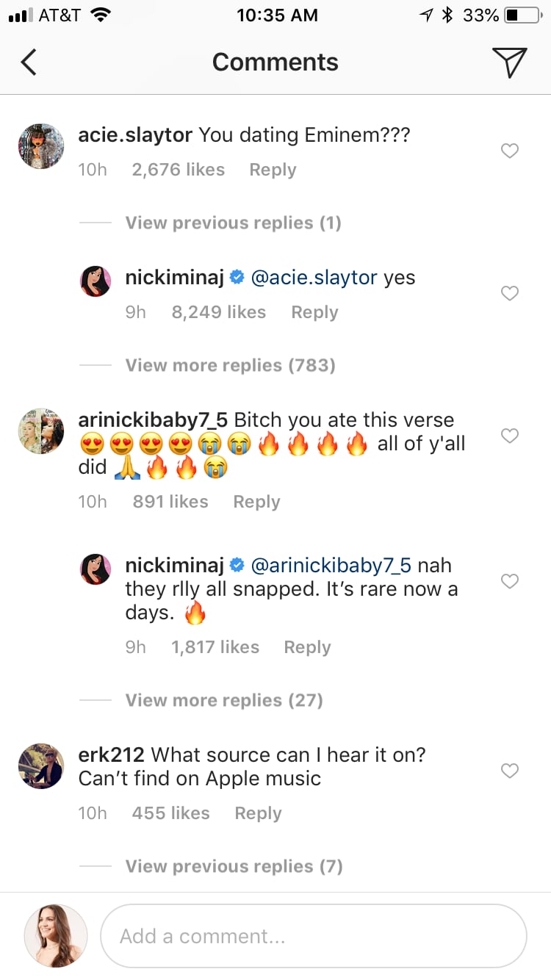
Task: Click the @acie.slaytor mention link
Action: [x=314, y=278]
